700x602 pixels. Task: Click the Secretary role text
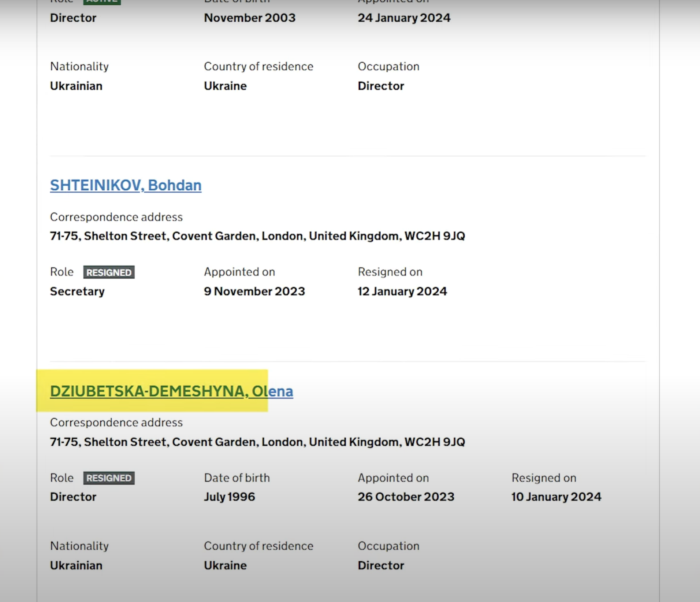(x=77, y=291)
